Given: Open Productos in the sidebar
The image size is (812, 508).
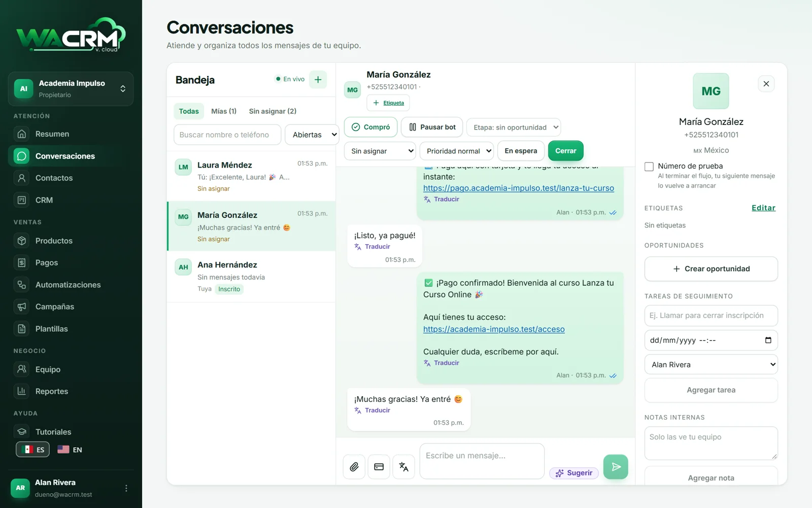Looking at the screenshot, I should coord(71,241).
